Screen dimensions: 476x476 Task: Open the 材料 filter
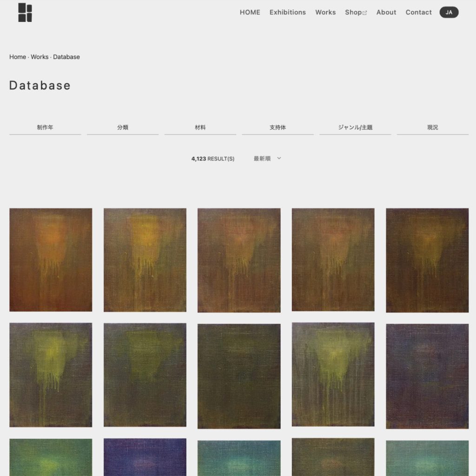tap(200, 127)
